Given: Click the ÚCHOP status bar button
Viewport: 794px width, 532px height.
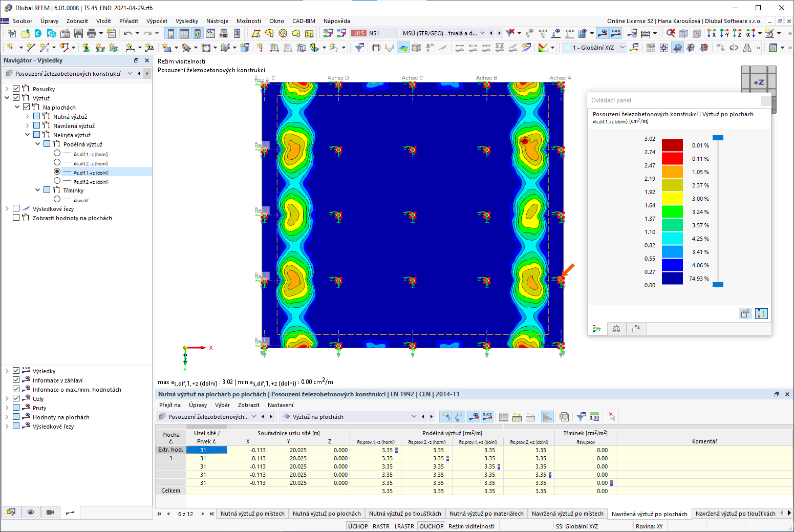Looking at the screenshot, I should [x=358, y=526].
